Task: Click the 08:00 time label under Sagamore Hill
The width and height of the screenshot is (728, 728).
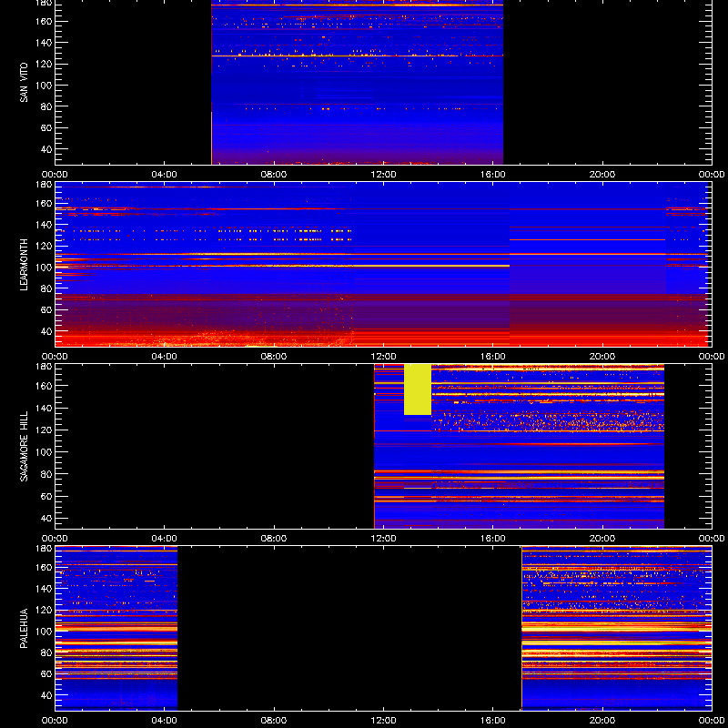Action: coord(274,539)
